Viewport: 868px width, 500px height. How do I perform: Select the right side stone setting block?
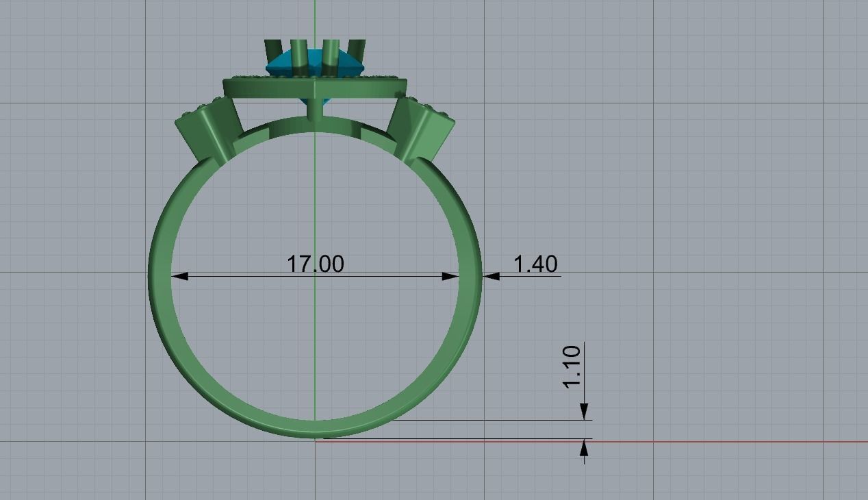click(x=420, y=129)
